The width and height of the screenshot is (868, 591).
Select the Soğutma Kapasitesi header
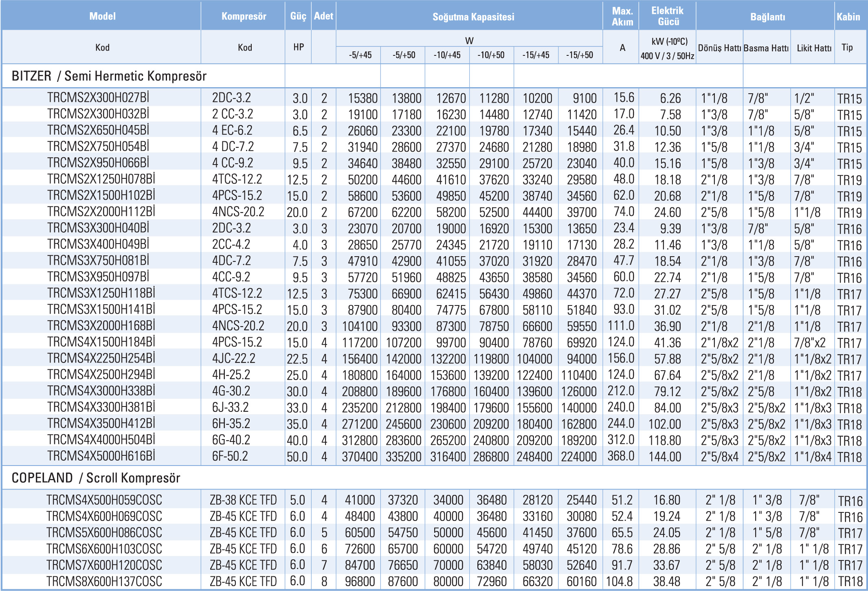[x=473, y=17]
